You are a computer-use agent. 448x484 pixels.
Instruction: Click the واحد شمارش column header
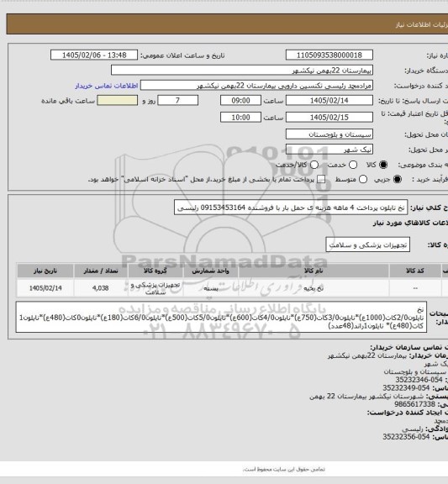tap(211, 271)
